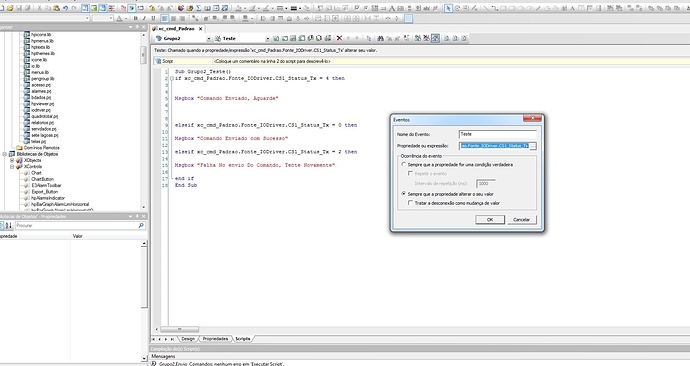Click the Propriedade ou expressão field
Screen dimensions: 690x366
click(x=494, y=146)
